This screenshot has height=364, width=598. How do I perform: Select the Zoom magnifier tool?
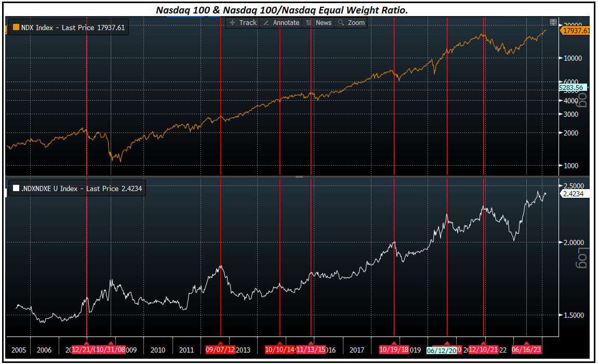point(351,23)
